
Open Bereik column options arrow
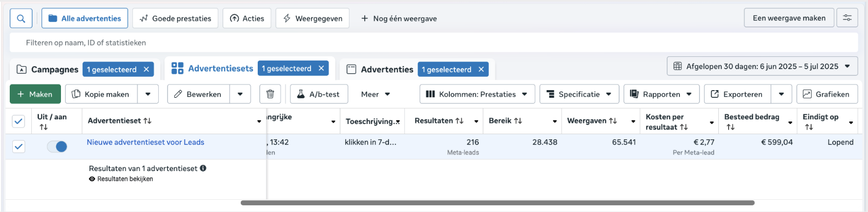pyautogui.click(x=554, y=122)
